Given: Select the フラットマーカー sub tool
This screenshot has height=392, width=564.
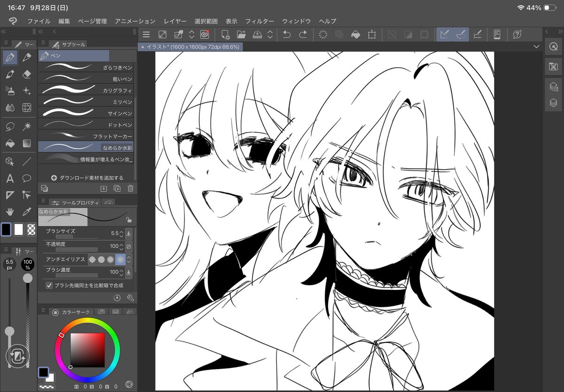Looking at the screenshot, I should [x=86, y=135].
